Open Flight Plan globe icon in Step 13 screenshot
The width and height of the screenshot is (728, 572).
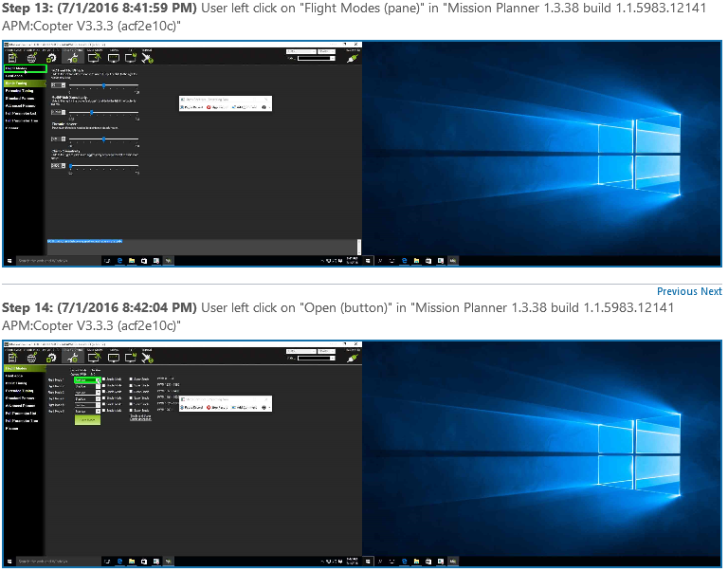point(31,58)
